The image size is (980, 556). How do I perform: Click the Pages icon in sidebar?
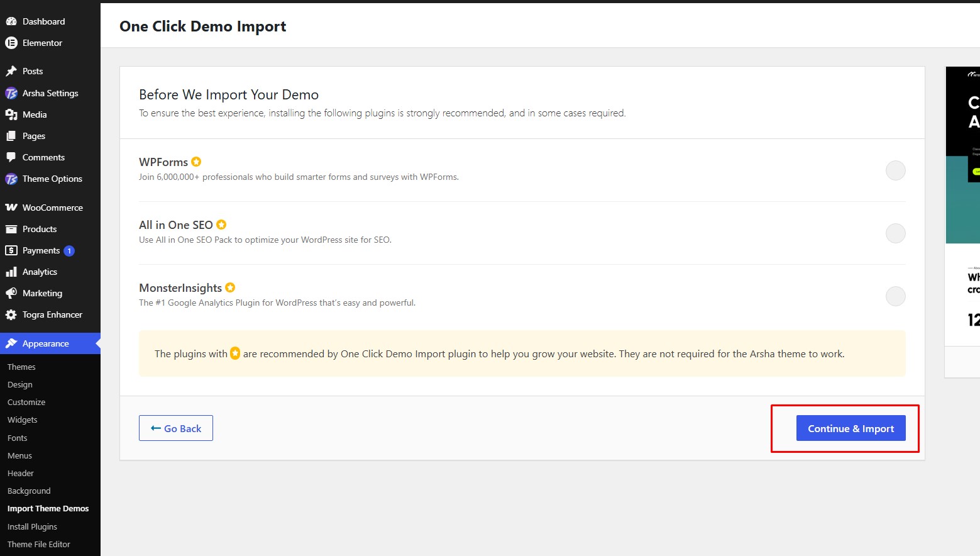coord(11,136)
